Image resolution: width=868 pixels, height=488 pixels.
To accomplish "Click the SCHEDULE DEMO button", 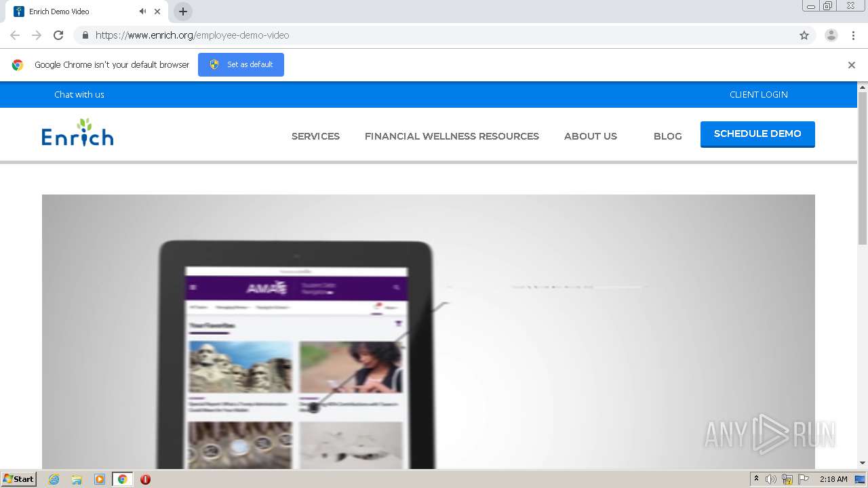I will pyautogui.click(x=757, y=134).
